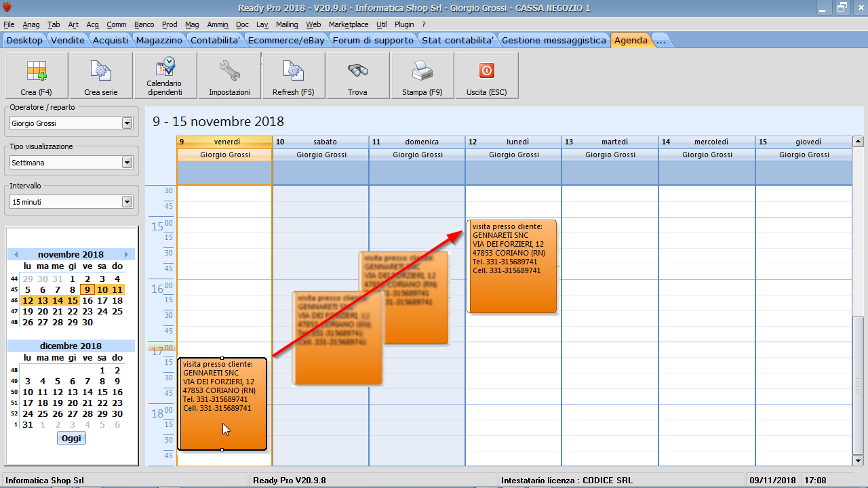Switch to Gestione messaggistica tab
The width and height of the screenshot is (868, 488).
pyautogui.click(x=554, y=40)
